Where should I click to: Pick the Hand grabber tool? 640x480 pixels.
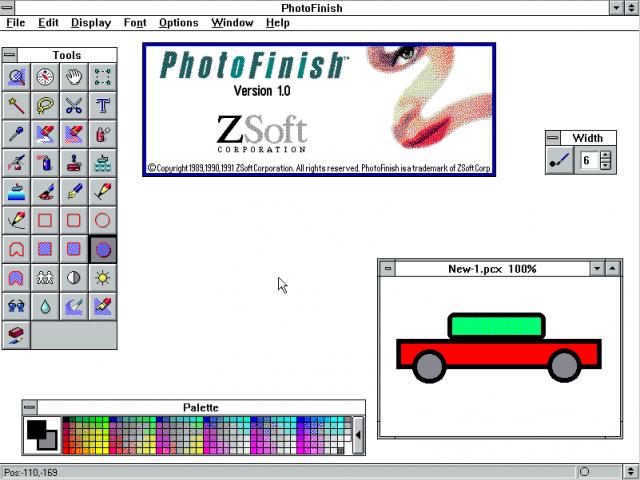pos(74,77)
